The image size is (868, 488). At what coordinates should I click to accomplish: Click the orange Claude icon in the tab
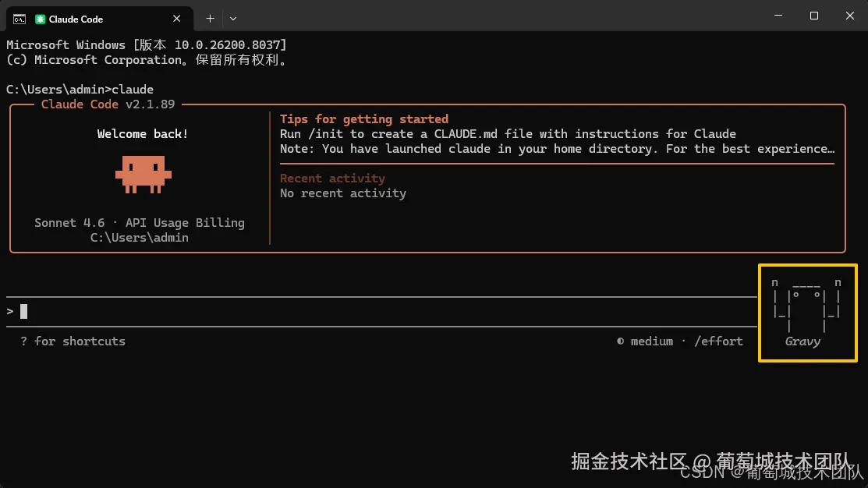pos(41,19)
